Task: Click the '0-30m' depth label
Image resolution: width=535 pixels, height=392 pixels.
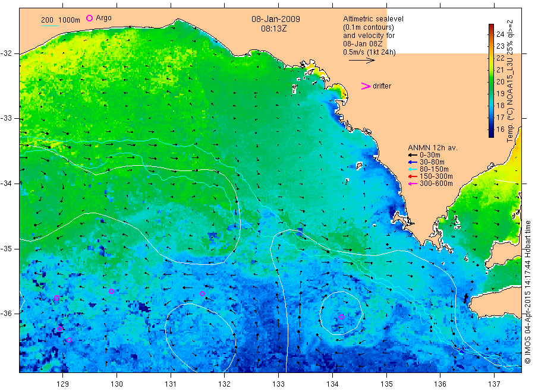Action: (430, 155)
